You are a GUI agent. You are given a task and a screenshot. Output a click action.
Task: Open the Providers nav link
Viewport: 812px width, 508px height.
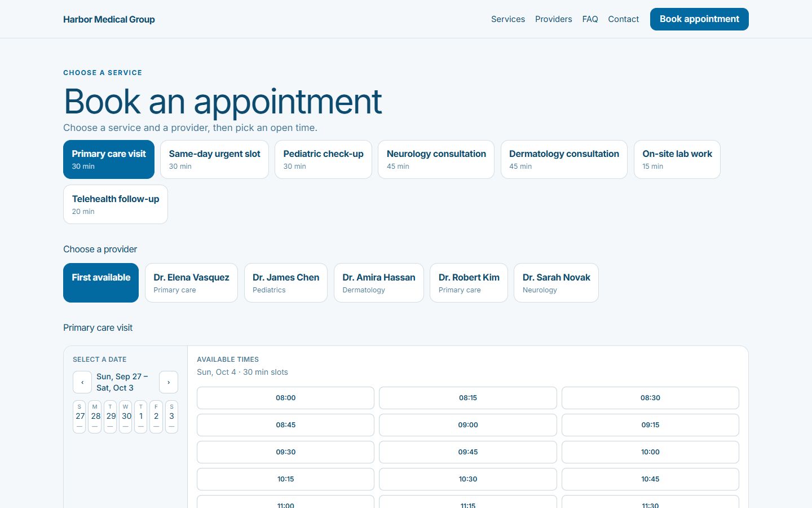pos(554,19)
